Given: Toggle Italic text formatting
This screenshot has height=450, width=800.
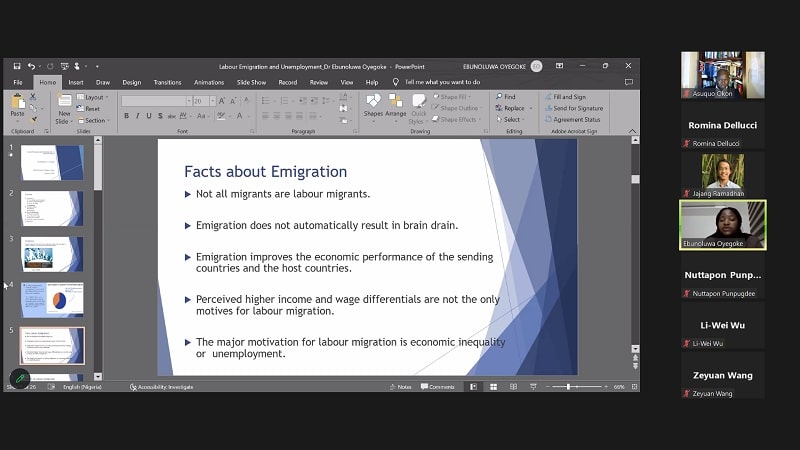Looking at the screenshot, I should pyautogui.click(x=138, y=116).
